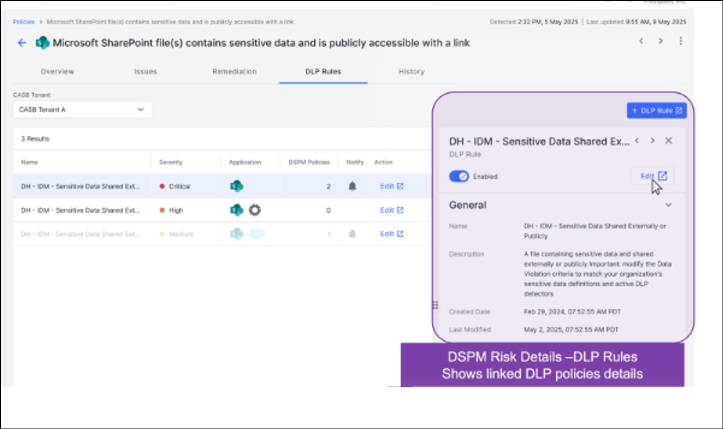
Task: Collapse the General section
Action: (668, 205)
